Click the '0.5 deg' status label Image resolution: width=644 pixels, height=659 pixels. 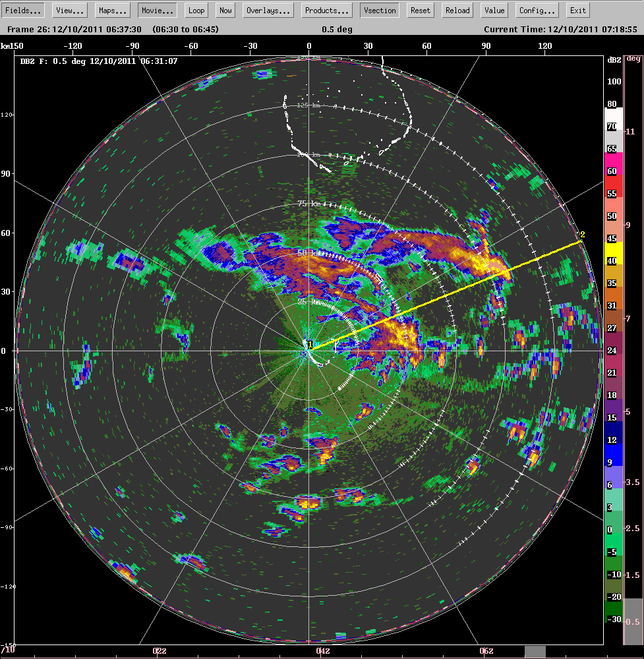pos(337,30)
